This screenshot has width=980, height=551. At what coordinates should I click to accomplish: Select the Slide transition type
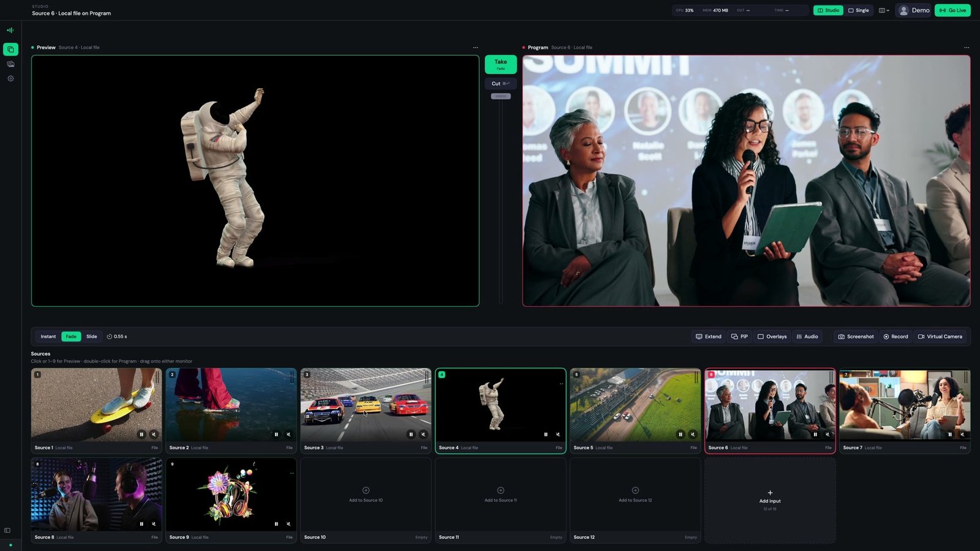coord(92,337)
